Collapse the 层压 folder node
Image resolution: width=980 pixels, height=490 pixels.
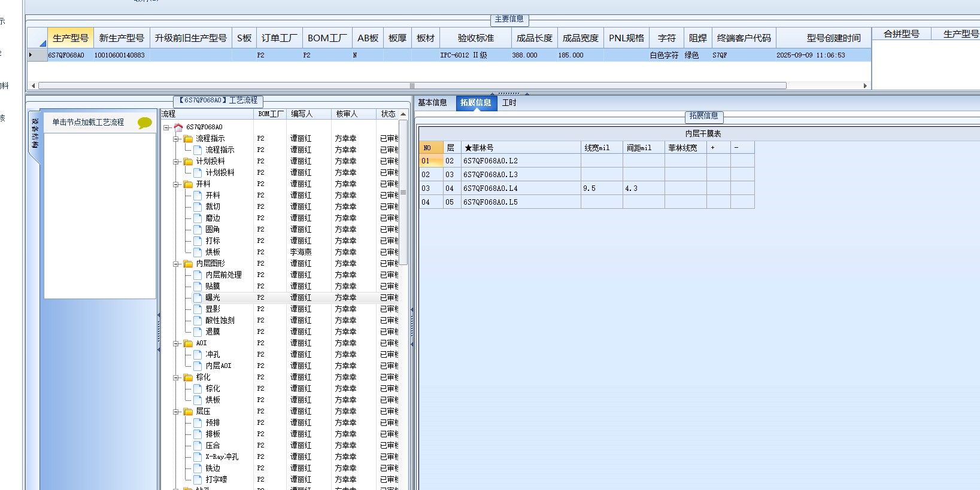click(177, 412)
